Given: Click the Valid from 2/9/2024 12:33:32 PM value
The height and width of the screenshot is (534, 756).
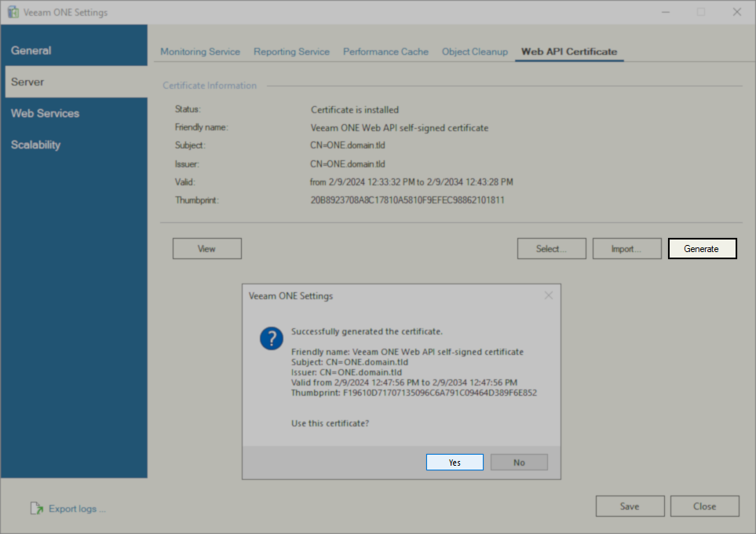Looking at the screenshot, I should click(x=411, y=182).
